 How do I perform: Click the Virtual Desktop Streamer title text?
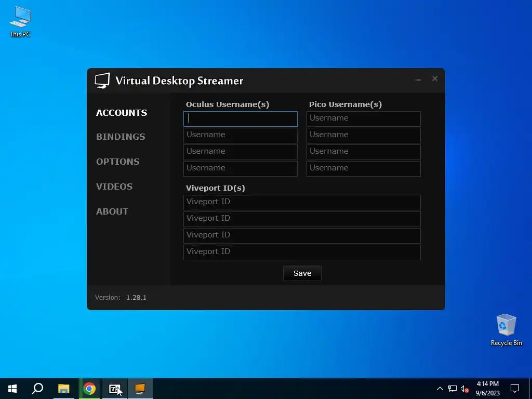179,81
